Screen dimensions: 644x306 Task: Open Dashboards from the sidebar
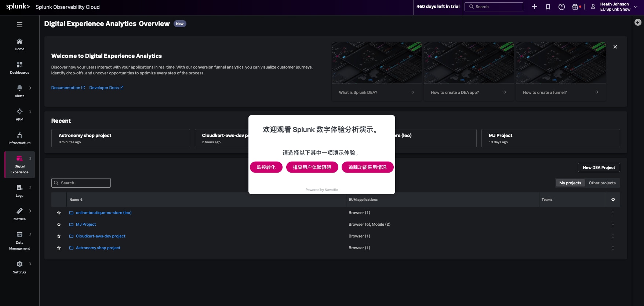19,68
